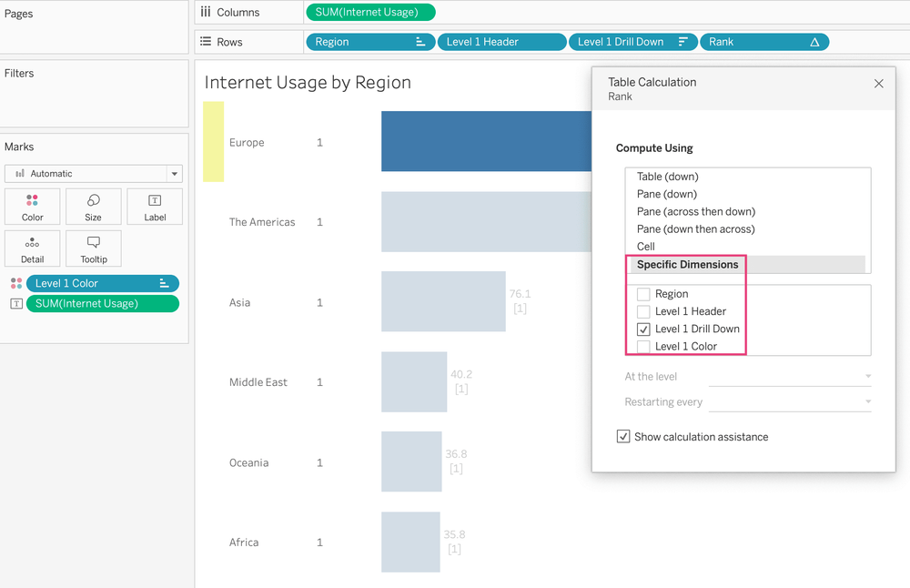Open the Detail property on the Marks card
The width and height of the screenshot is (910, 588).
click(32, 248)
